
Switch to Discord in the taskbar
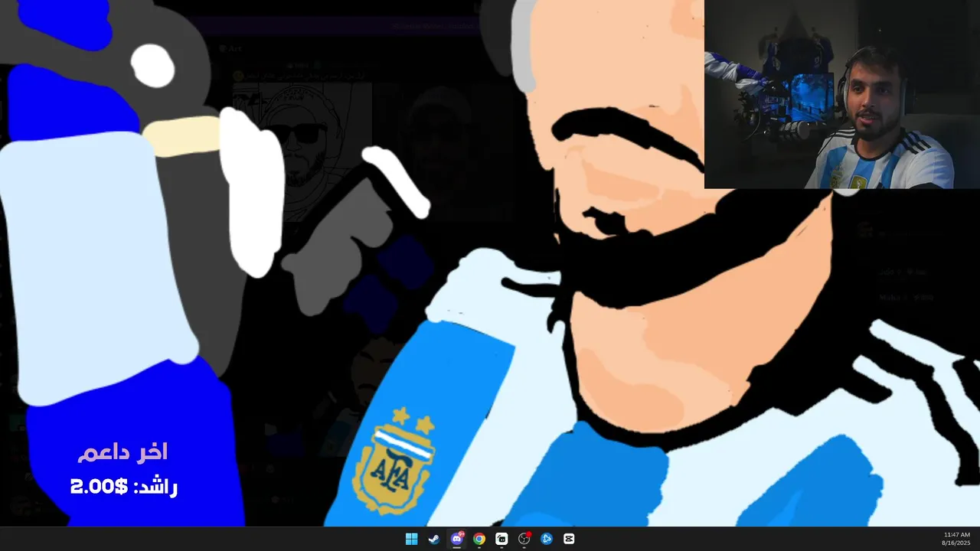[x=457, y=539]
